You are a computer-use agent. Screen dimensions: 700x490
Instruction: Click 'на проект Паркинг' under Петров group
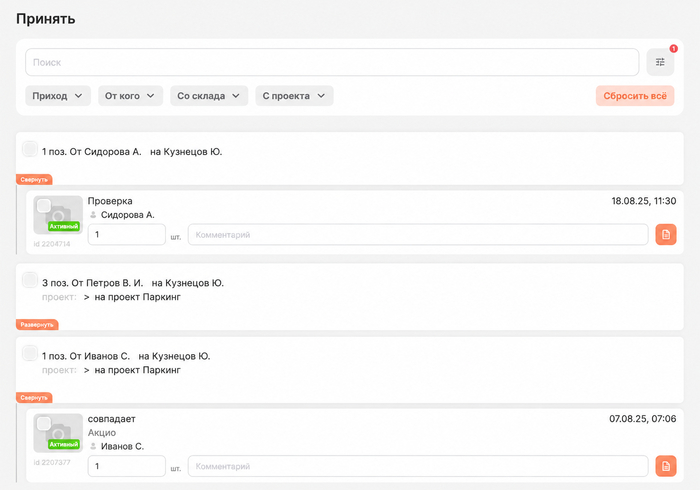(138, 297)
